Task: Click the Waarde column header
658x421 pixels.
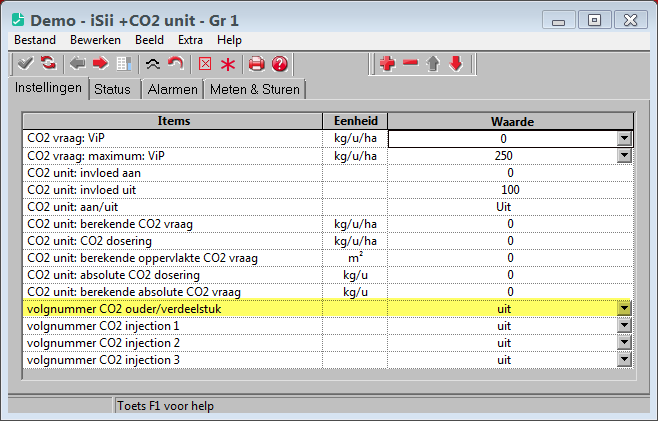Action: click(x=511, y=121)
